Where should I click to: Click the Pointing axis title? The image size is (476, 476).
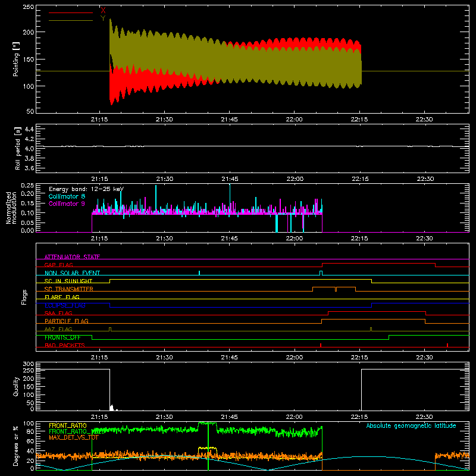point(16,59)
